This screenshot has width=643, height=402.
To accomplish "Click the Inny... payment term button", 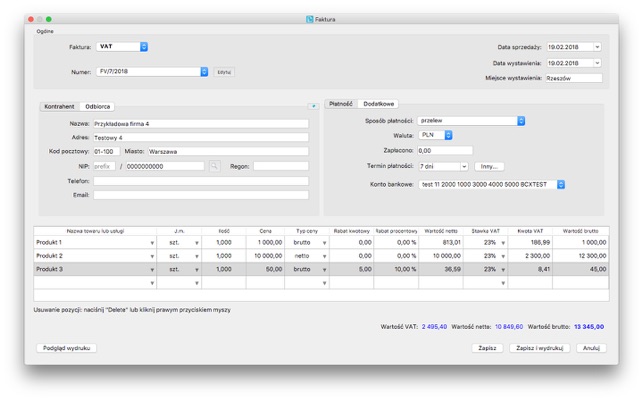I will (489, 167).
